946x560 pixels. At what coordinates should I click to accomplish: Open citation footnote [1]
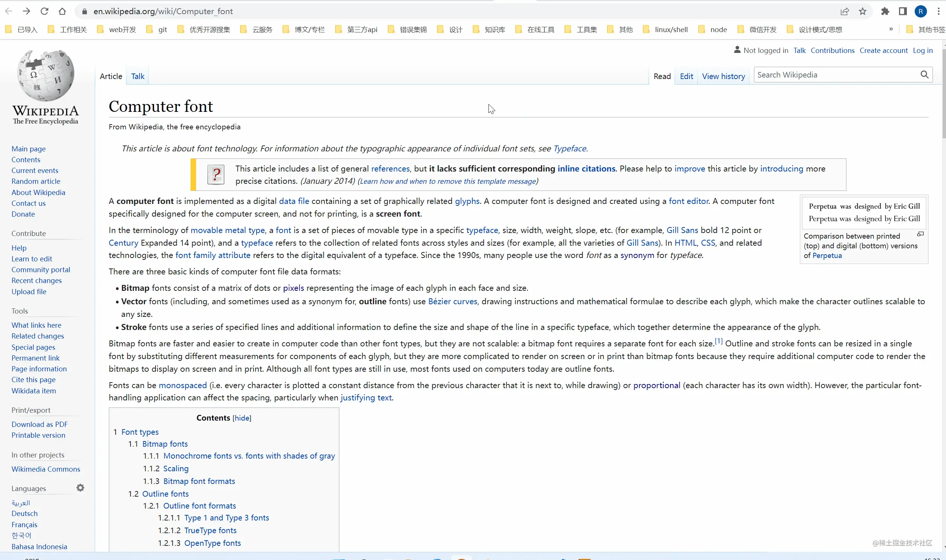[719, 341]
